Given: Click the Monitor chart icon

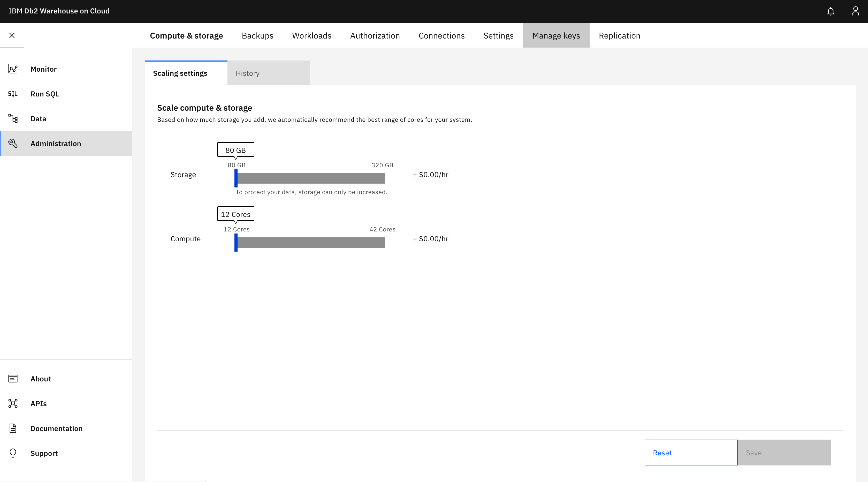Looking at the screenshot, I should pyautogui.click(x=13, y=69).
